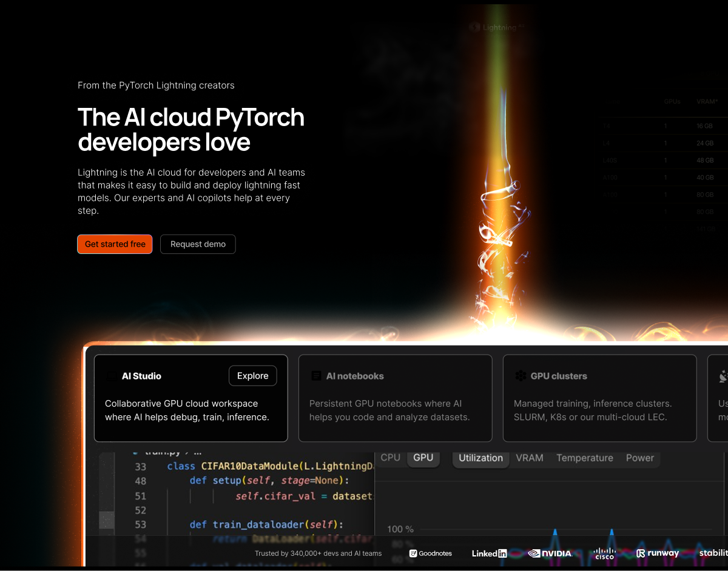Click the AI Studio card icon
Viewport: 728px width, 571px height.
tap(112, 376)
